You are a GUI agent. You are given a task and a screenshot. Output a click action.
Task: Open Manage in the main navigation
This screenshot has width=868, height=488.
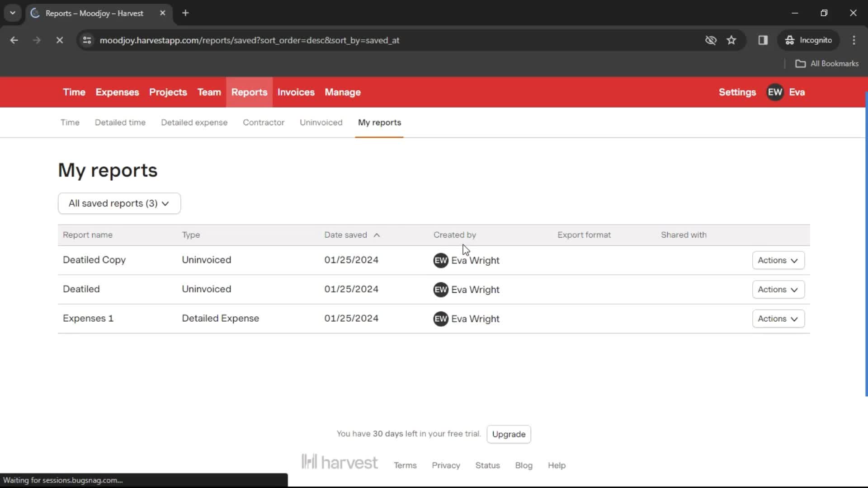pos(343,92)
